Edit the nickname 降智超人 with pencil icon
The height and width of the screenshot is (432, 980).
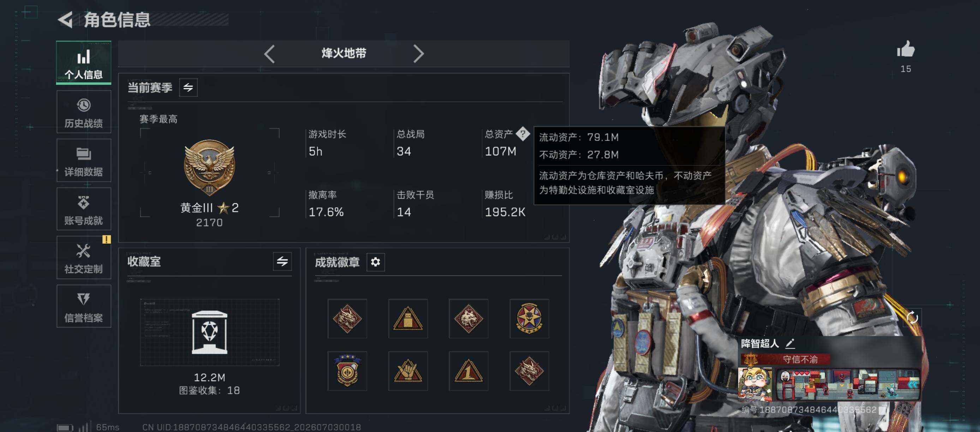(x=790, y=344)
